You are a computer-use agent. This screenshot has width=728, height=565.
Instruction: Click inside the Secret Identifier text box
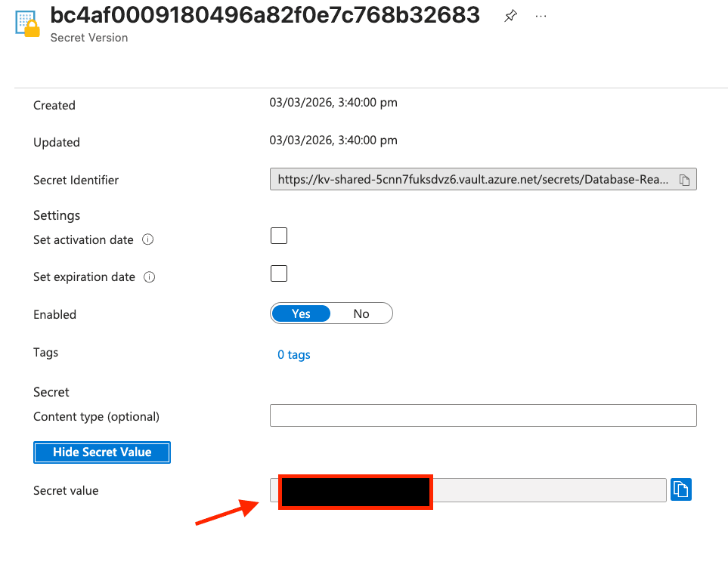coord(472,180)
